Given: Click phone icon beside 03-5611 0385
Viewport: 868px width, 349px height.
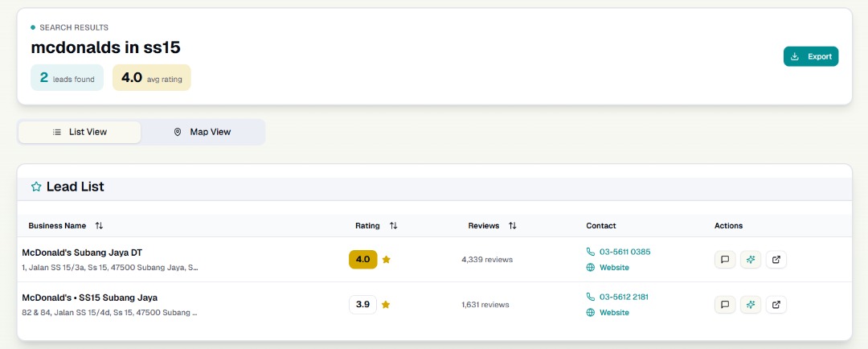Looking at the screenshot, I should click(590, 252).
